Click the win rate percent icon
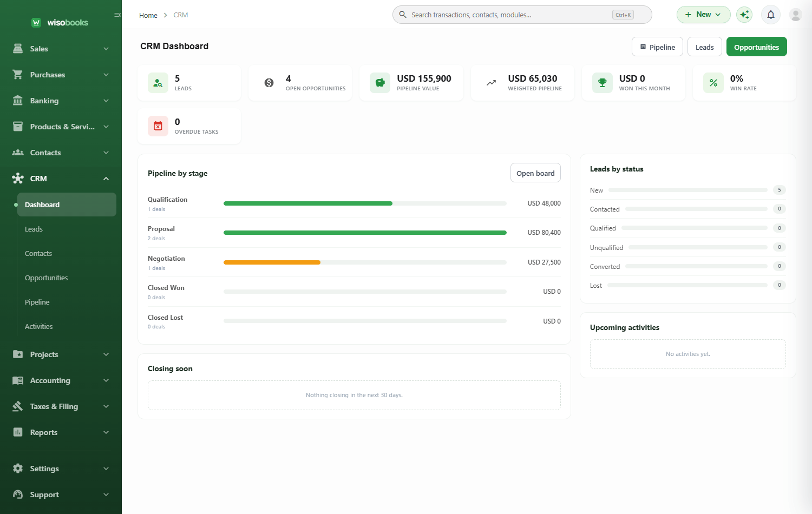This screenshot has height=514, width=812. (x=713, y=83)
